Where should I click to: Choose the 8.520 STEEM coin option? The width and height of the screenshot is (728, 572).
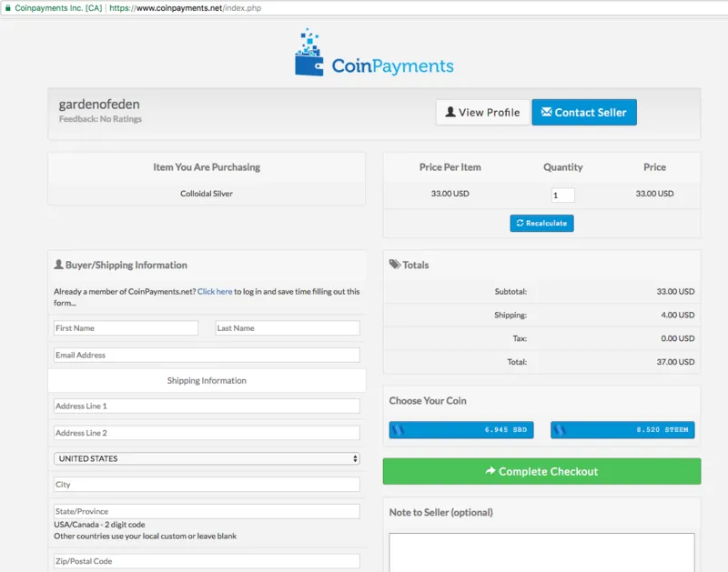tap(622, 429)
